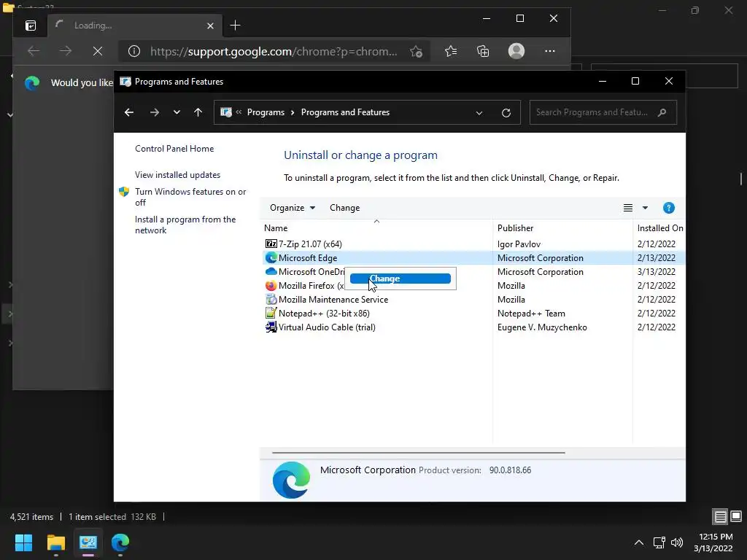The width and height of the screenshot is (747, 560).
Task: Stop loading the page in Edge
Action: pos(98,51)
